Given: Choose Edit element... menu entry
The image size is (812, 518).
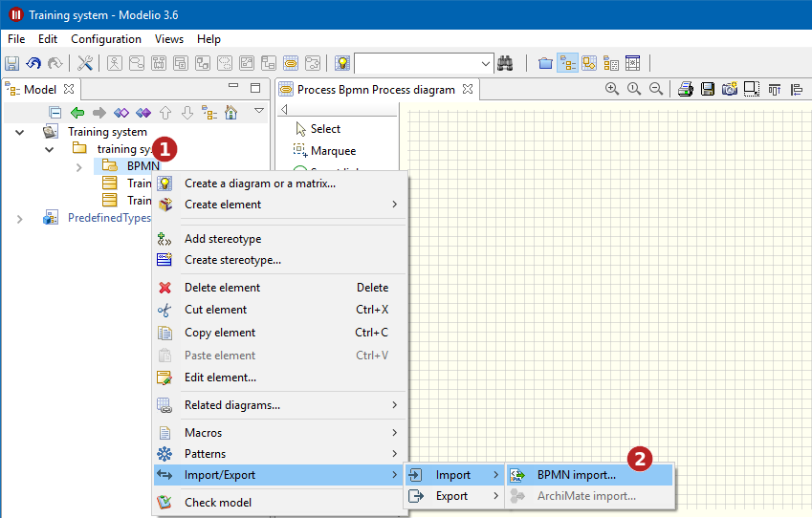Looking at the screenshot, I should pos(279,378).
